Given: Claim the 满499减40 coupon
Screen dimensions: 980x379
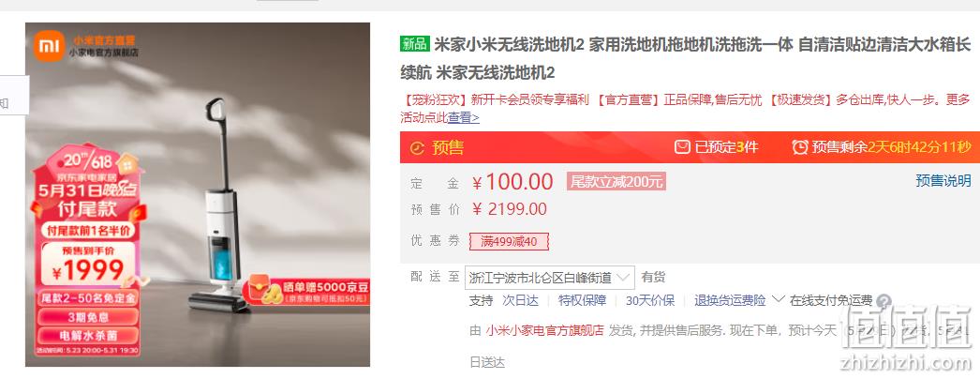Looking at the screenshot, I should pos(509,241).
